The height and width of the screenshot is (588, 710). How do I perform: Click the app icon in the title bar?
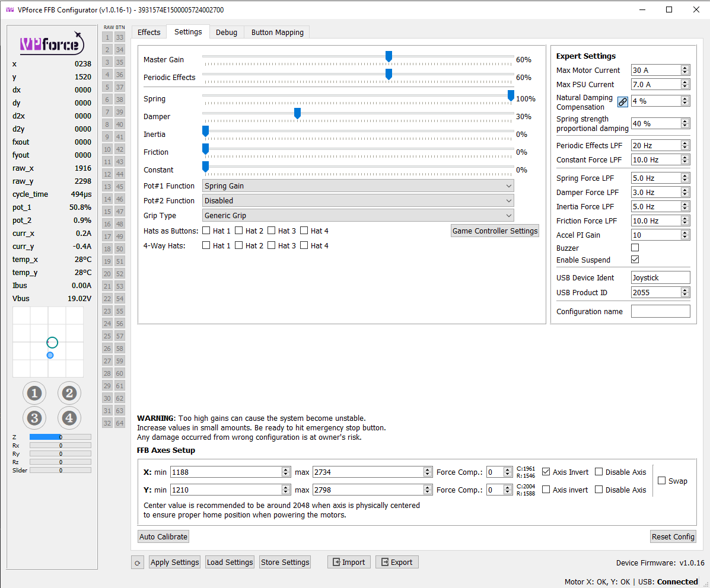[9, 9]
